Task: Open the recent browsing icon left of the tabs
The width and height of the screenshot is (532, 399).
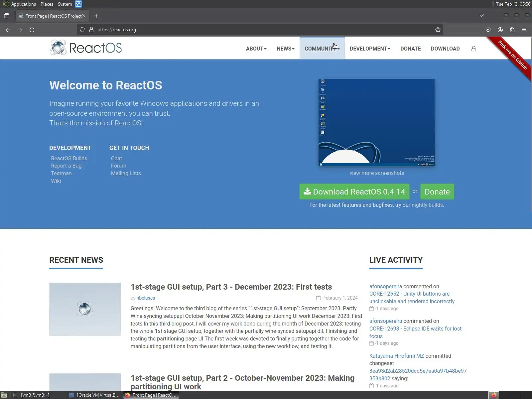Action: [x=7, y=16]
